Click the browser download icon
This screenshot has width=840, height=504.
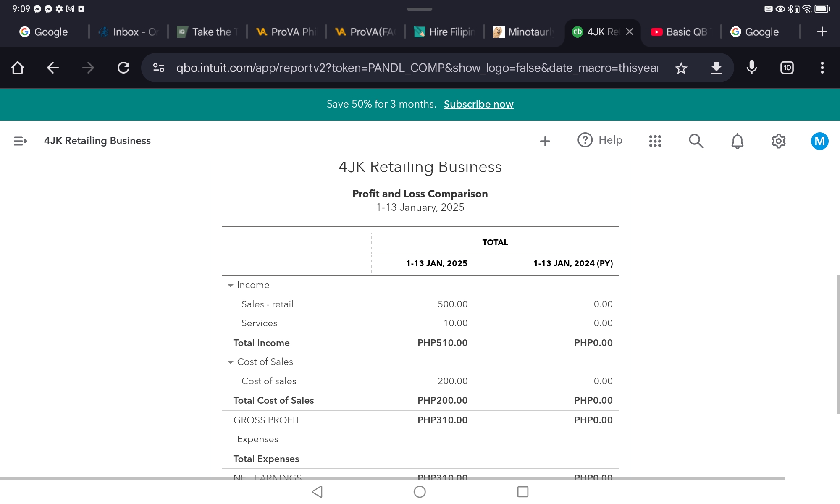pos(716,68)
